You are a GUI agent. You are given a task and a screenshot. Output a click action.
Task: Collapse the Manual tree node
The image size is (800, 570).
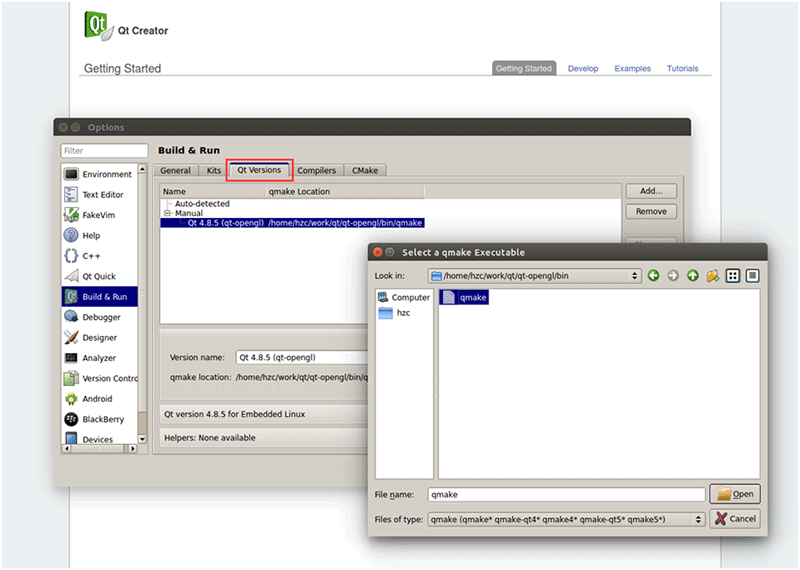[x=167, y=213]
